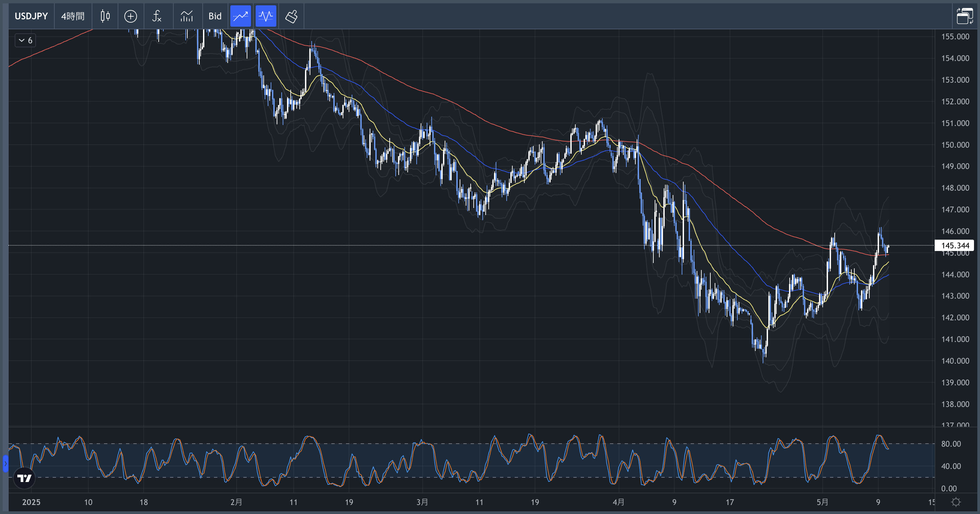Expand the blue side panel handle
Image resolution: width=980 pixels, height=514 pixels.
pos(5,463)
